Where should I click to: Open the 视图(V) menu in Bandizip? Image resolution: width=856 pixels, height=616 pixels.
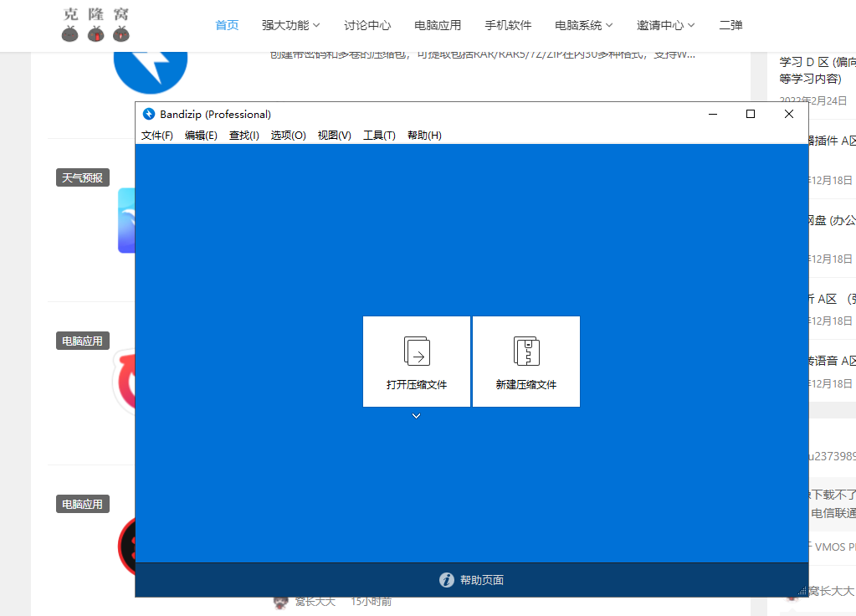[335, 136]
